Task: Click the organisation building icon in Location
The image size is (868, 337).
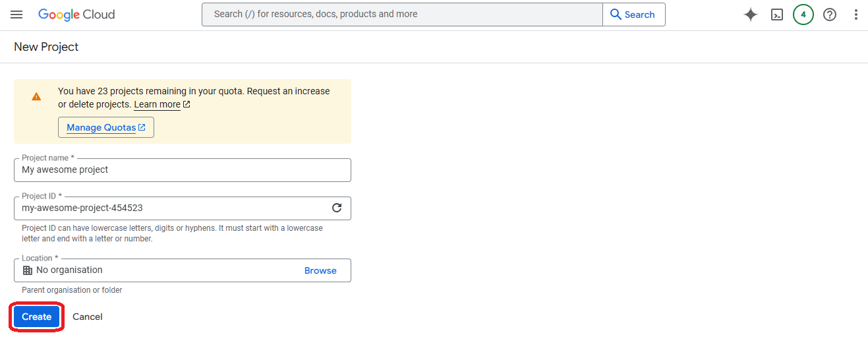Action: coord(28,270)
